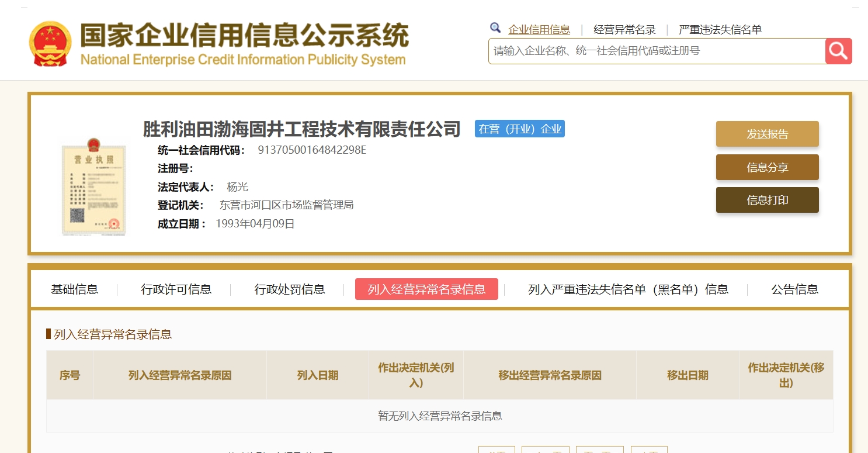The image size is (868, 453).
Task: Select the 企业信用信息 search category
Action: [539, 30]
